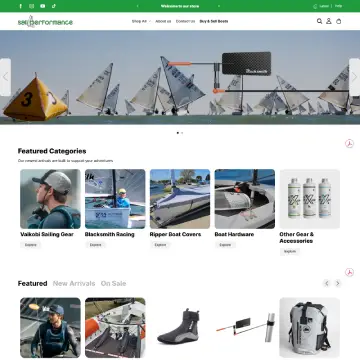
Task: Open the YouTube social link
Action: coord(43,6)
